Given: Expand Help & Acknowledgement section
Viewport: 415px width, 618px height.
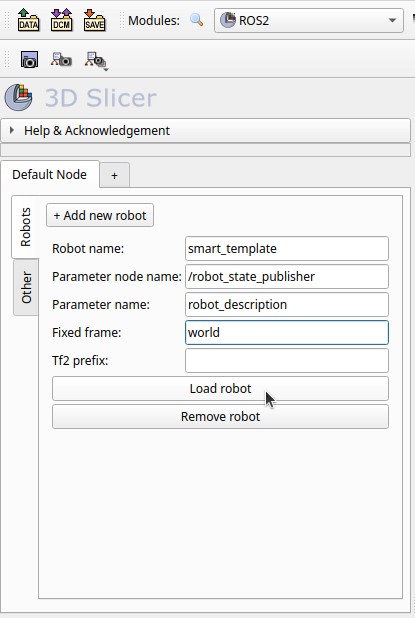Looking at the screenshot, I should click(205, 130).
